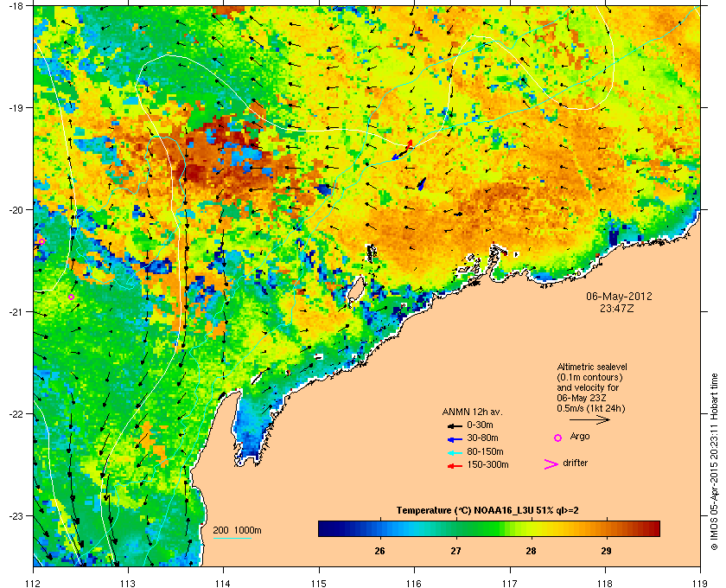Viewport: 726px width, 588px height.
Task: Click the "Altimetric sealevel" text
Action: [592, 367]
